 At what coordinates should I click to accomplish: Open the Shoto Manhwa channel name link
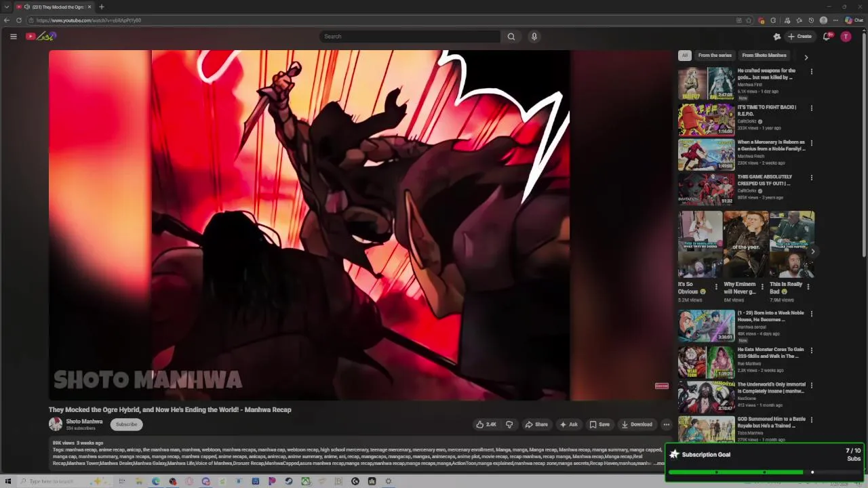tap(84, 422)
